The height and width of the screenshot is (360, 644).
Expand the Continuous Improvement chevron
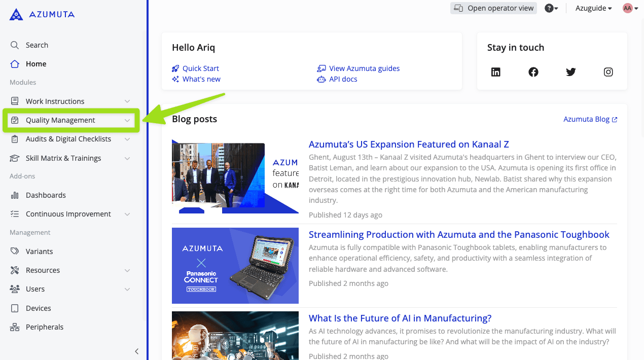127,214
